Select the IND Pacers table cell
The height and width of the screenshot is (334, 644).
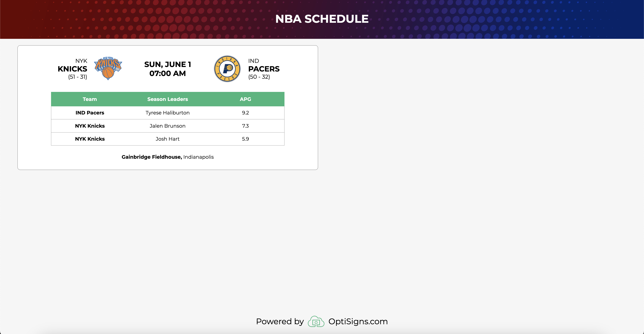90,113
